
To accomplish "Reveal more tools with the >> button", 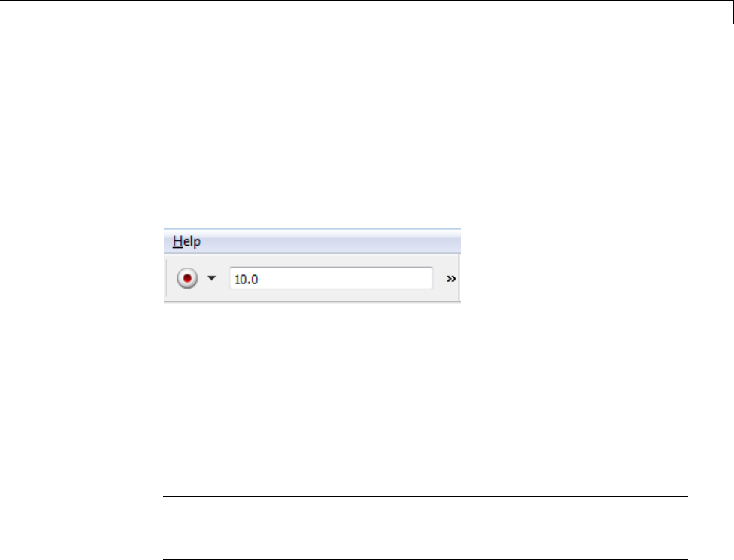I will point(451,279).
